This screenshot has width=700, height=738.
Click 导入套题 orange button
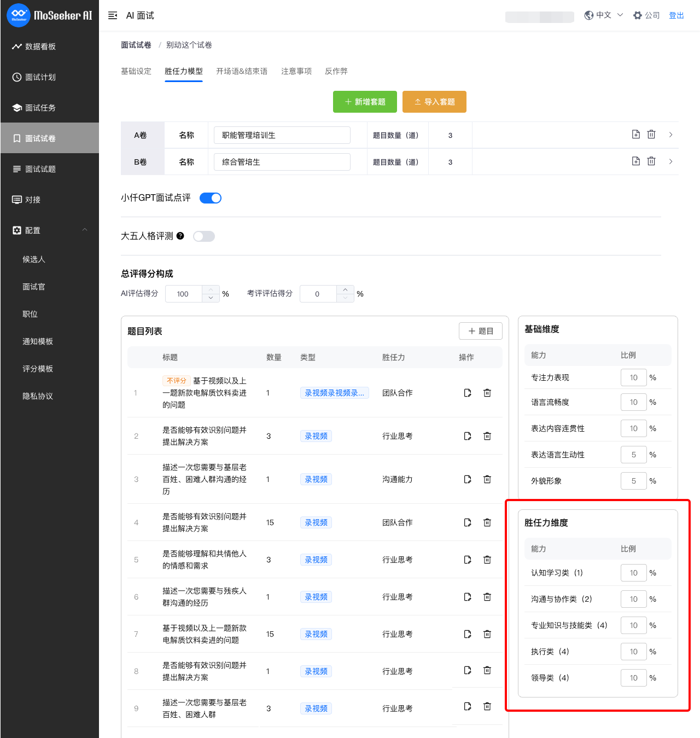point(434,102)
